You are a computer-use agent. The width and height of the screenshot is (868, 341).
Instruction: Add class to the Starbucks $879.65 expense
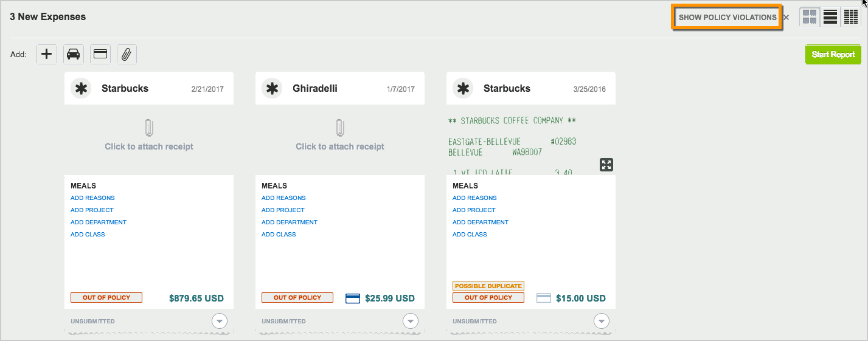coord(88,235)
